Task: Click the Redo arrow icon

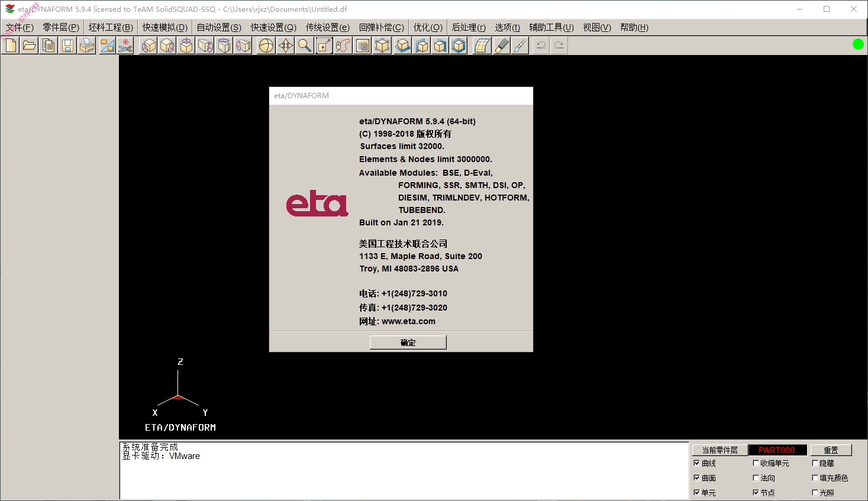Action: click(559, 46)
